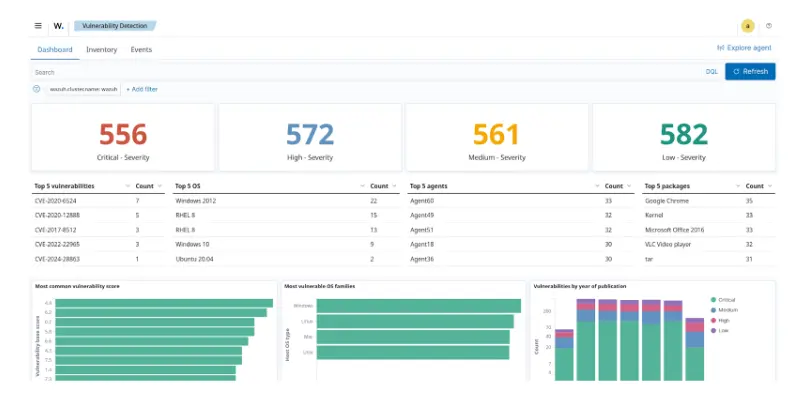Screen dimensions: 798x395
Task: Click Agent36 in Top 5 agents
Action: point(422,259)
